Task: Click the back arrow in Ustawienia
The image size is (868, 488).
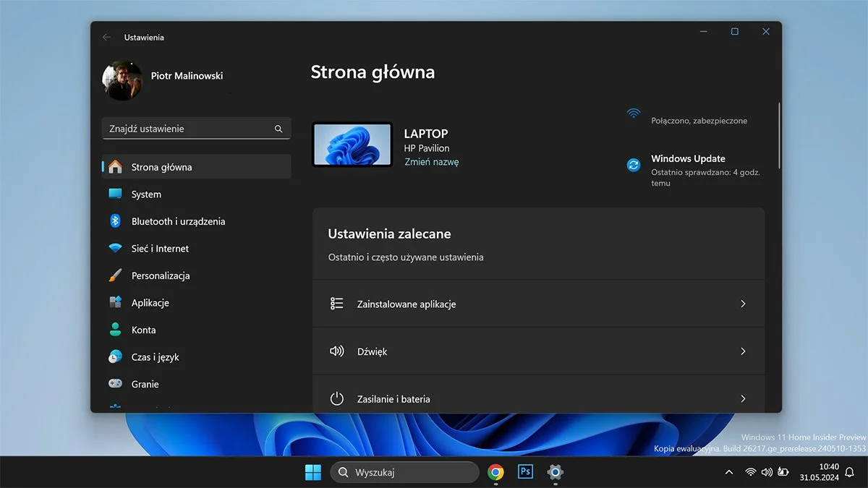Action: tap(107, 37)
